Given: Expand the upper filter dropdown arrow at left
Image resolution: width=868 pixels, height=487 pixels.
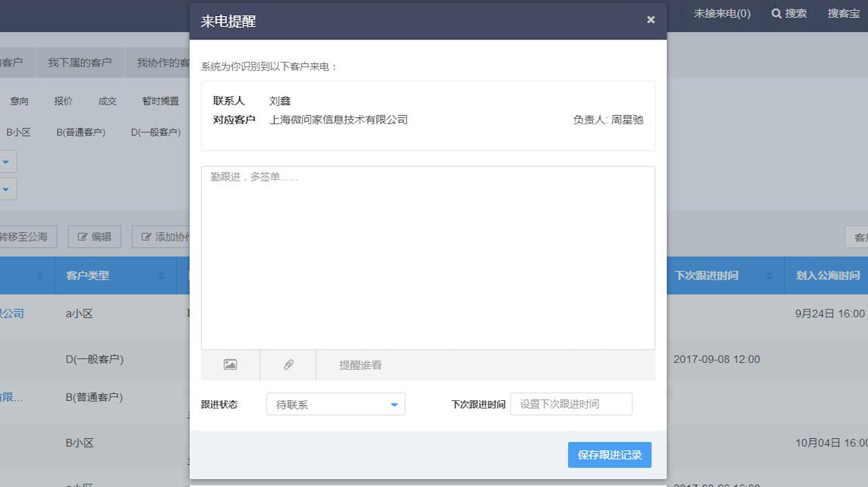Looking at the screenshot, I should tap(6, 162).
